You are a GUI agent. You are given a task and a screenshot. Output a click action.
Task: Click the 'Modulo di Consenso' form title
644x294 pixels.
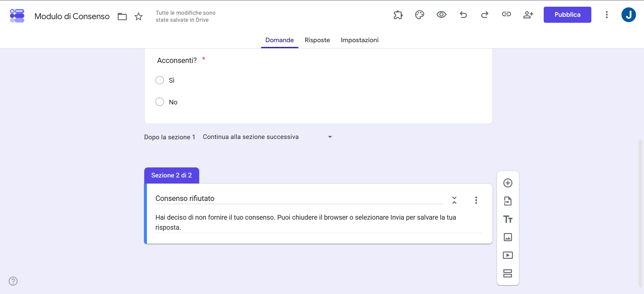pyautogui.click(x=72, y=16)
